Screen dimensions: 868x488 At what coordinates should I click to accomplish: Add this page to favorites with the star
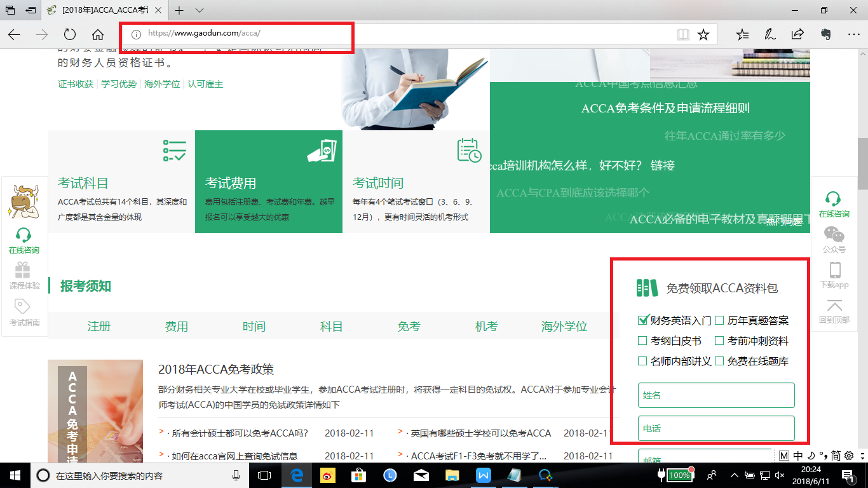point(703,34)
